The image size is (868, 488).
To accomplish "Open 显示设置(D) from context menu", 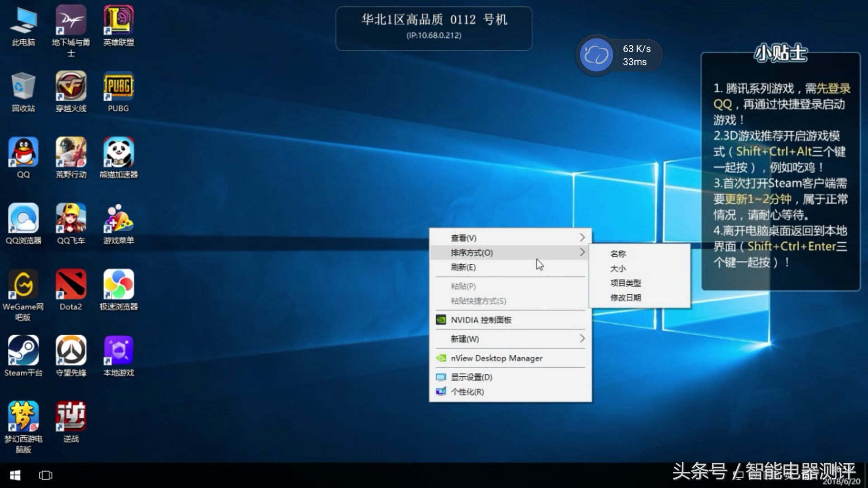I will click(471, 377).
